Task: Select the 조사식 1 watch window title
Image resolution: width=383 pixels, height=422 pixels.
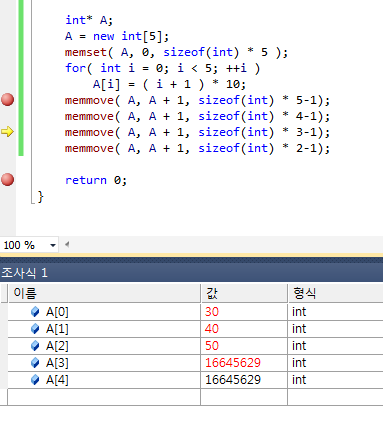Action: click(25, 273)
